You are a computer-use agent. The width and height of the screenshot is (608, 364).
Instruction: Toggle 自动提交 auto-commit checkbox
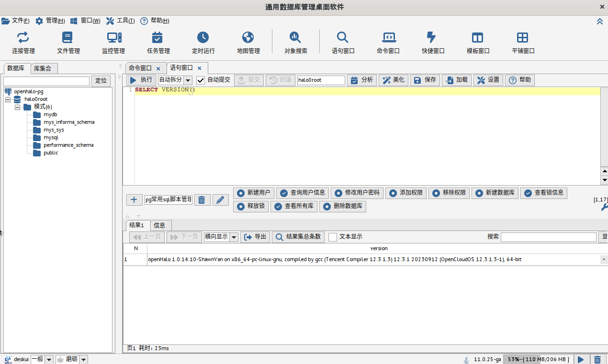pyautogui.click(x=201, y=80)
